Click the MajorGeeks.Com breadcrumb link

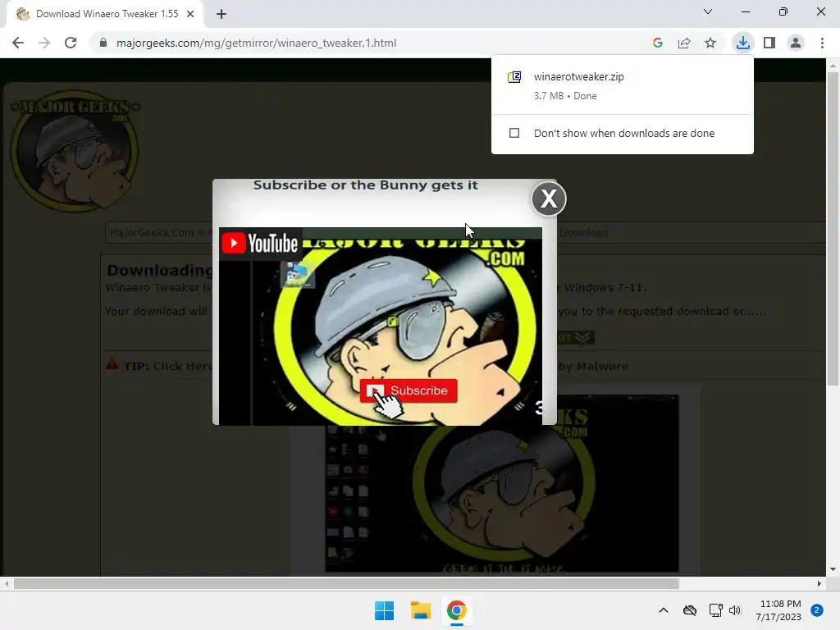click(x=152, y=232)
